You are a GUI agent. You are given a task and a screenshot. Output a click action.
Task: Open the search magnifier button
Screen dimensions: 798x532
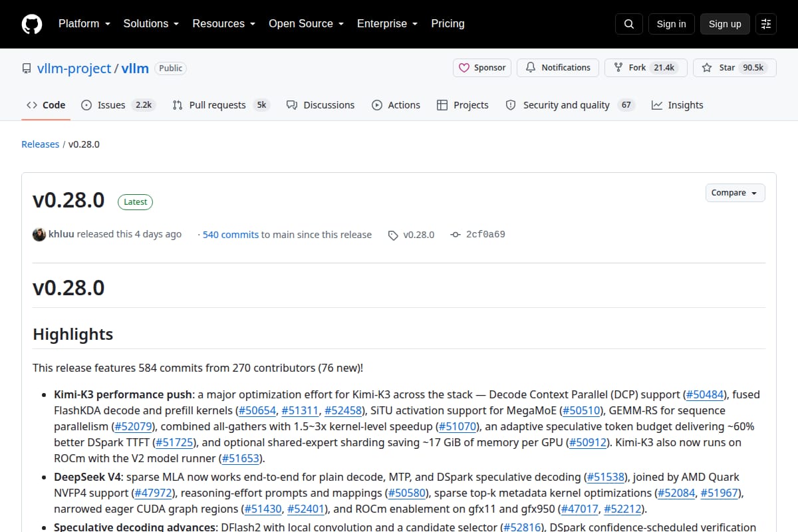pyautogui.click(x=629, y=24)
